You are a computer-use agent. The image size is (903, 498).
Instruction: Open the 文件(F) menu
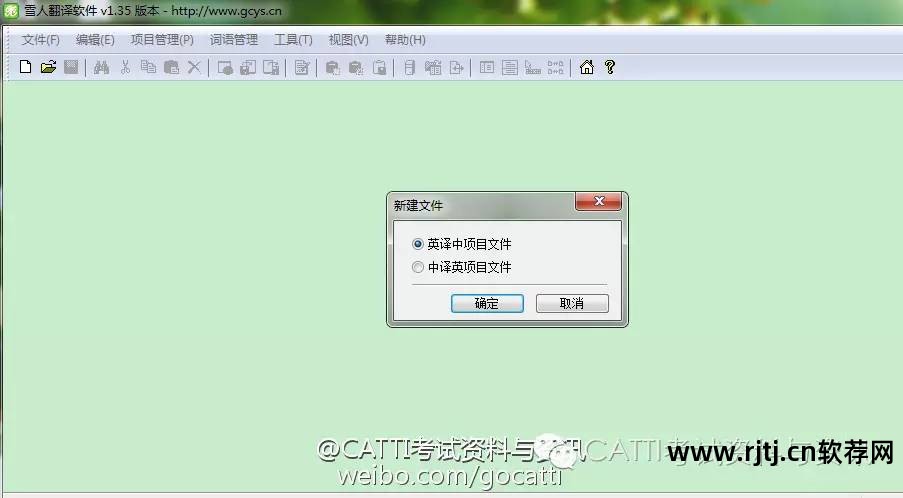point(40,40)
